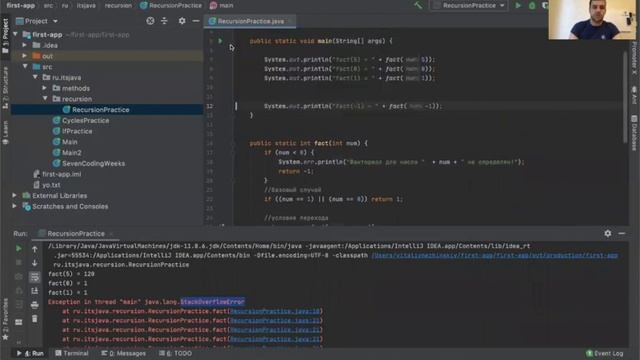
Task: Open Run panel settings gear
Action: tap(608, 233)
